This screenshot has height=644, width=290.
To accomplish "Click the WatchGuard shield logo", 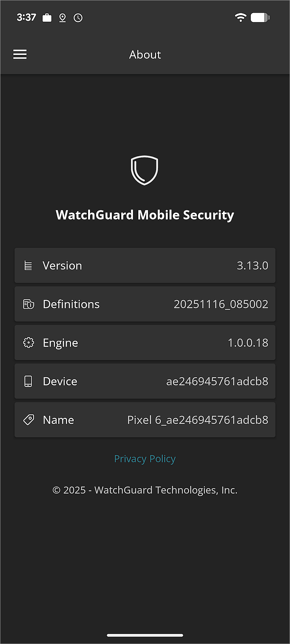I will pos(145,171).
